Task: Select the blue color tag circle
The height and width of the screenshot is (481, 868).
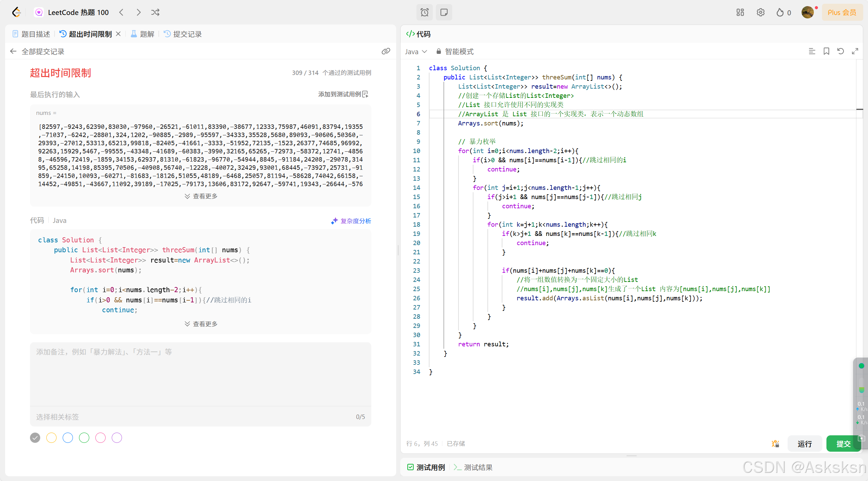Action: pyautogui.click(x=68, y=438)
